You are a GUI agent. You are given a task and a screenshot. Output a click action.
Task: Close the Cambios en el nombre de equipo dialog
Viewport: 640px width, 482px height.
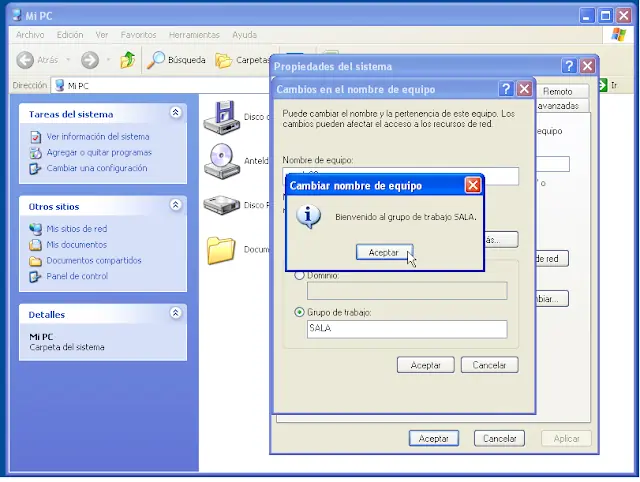524,89
